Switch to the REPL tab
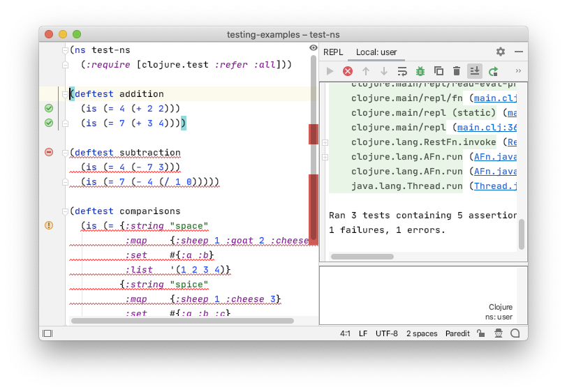The width and height of the screenshot is (567, 392). [x=333, y=52]
